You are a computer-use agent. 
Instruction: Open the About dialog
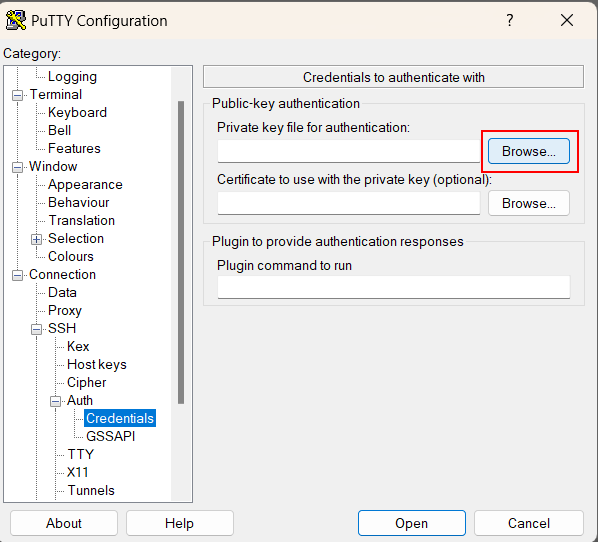(64, 523)
